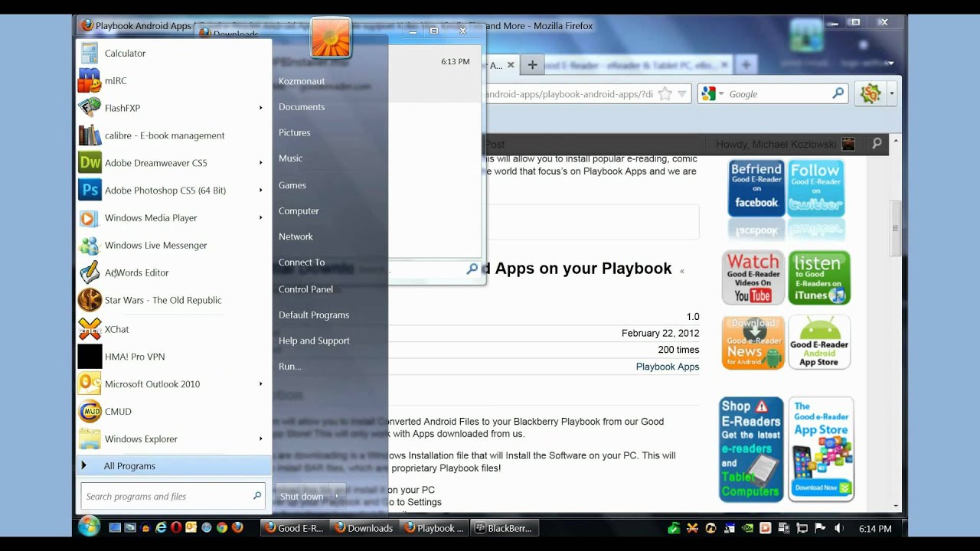Viewport: 980px width, 551px height.
Task: Launch Star Wars - The Old Republic
Action: [174, 300]
